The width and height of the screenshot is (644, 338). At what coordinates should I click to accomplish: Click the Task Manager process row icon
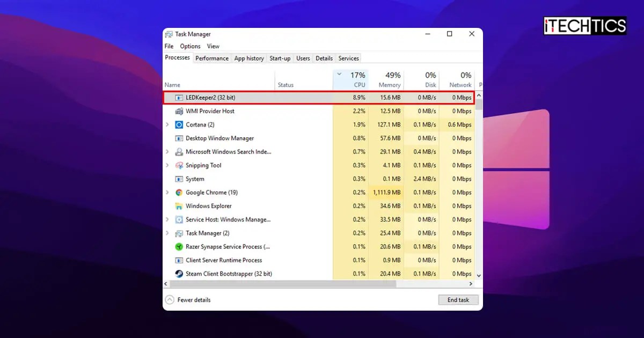[x=179, y=233]
